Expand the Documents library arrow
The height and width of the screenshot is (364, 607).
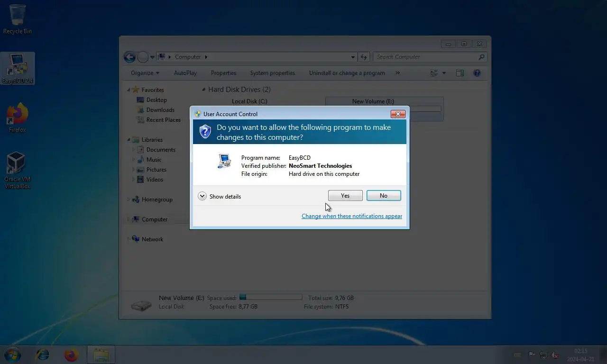pyautogui.click(x=134, y=150)
